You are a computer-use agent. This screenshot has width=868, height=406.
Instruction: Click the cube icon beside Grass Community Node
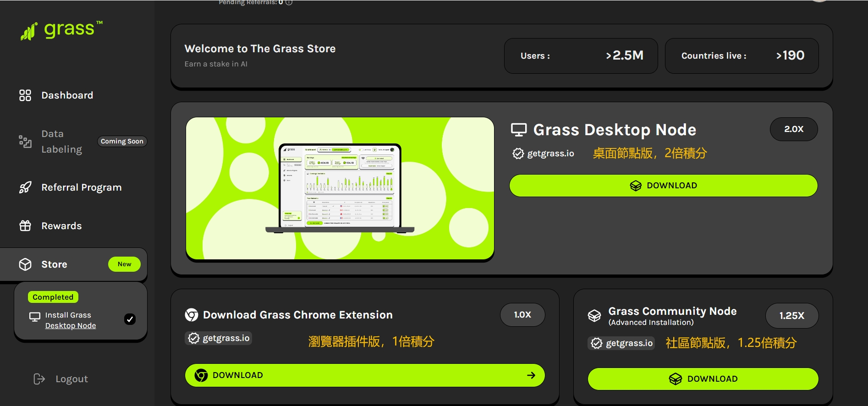tap(594, 316)
